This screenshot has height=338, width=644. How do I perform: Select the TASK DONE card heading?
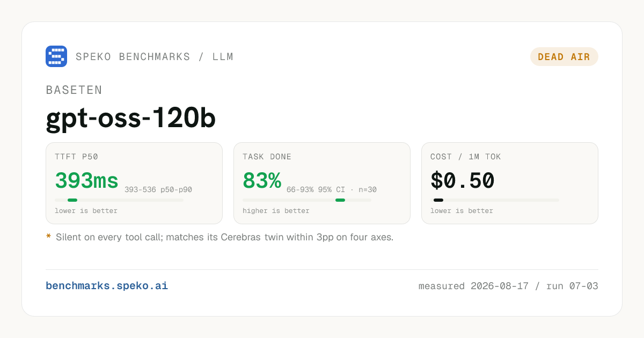tap(267, 157)
